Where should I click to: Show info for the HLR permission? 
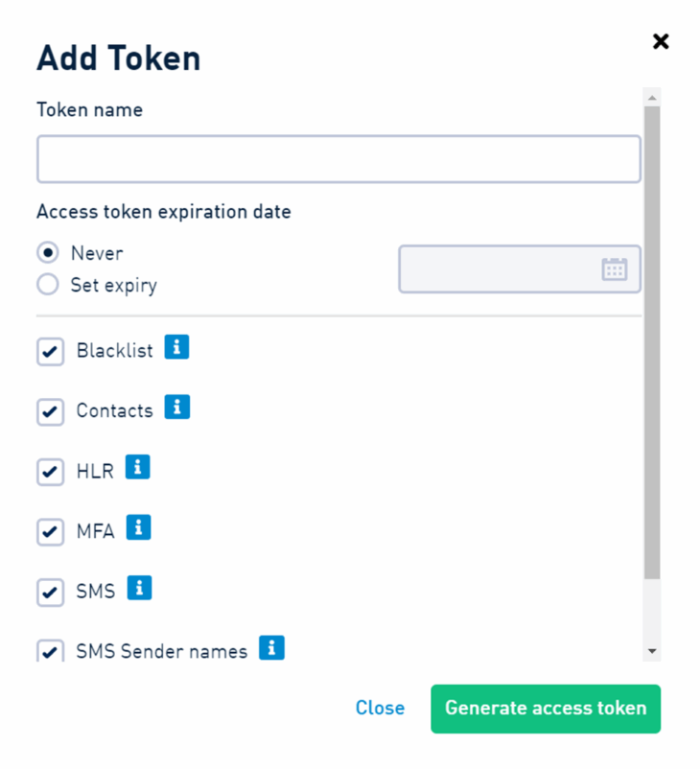(x=138, y=467)
